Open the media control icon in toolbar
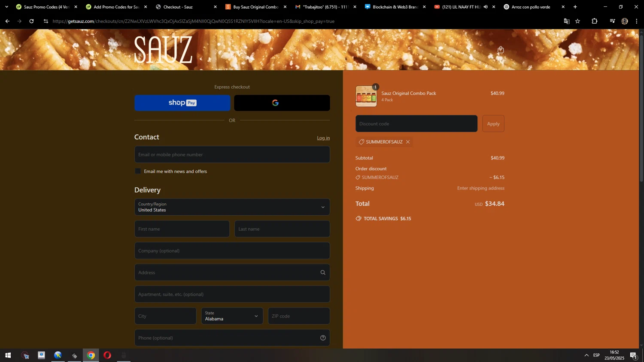 (x=612, y=21)
